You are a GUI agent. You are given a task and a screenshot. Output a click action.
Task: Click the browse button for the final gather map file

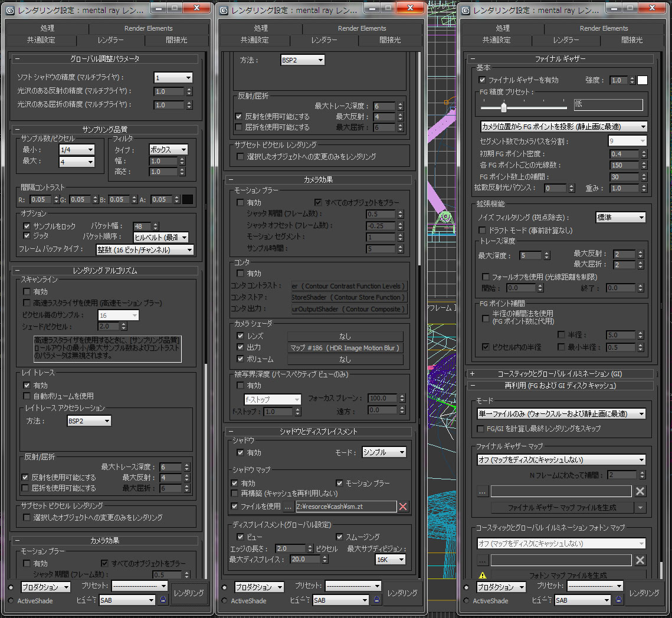(x=483, y=491)
